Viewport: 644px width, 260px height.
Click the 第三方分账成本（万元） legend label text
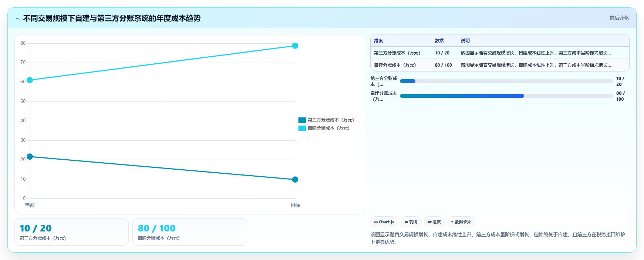pyautogui.click(x=331, y=120)
